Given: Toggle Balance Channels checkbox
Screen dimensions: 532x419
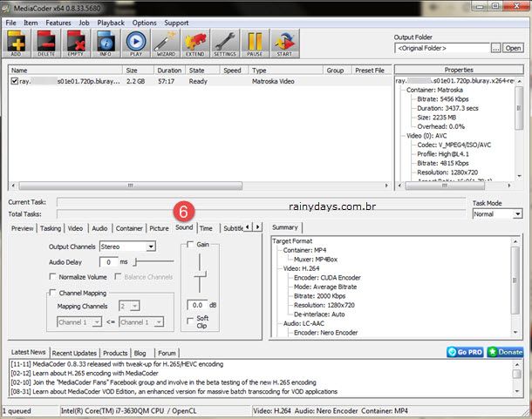Looking at the screenshot, I should pos(118,277).
